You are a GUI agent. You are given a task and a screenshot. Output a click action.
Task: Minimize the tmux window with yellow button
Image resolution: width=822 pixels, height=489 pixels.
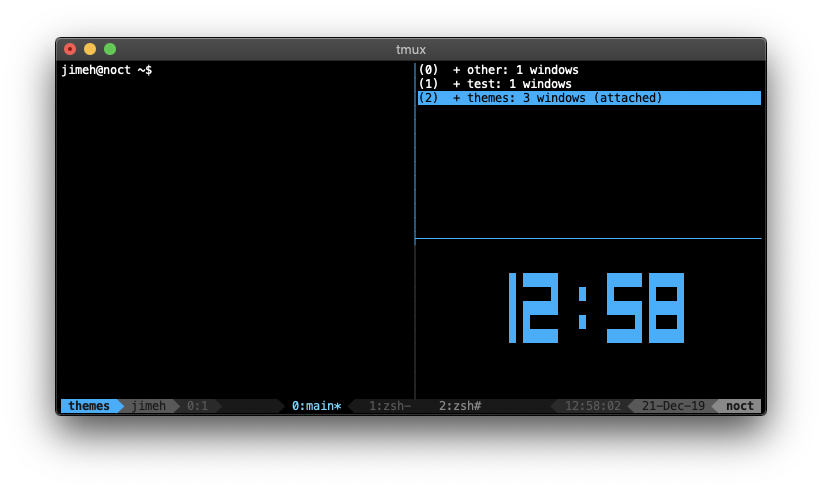[x=90, y=49]
